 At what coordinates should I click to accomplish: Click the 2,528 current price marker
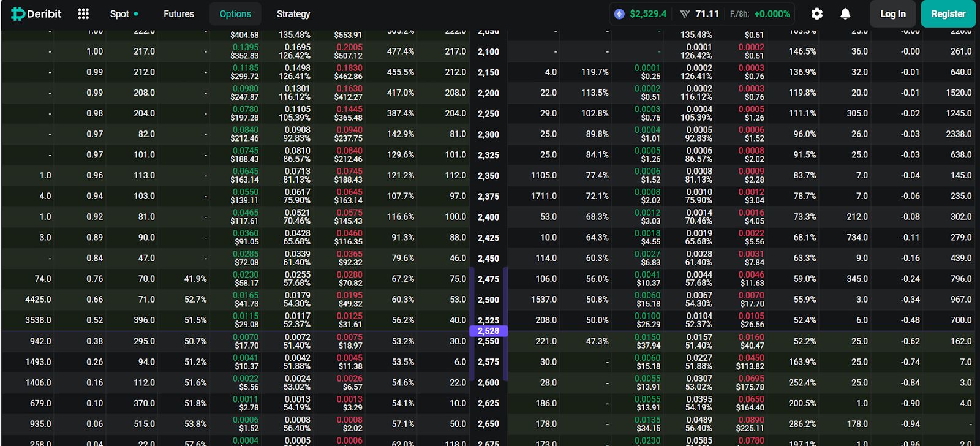[x=488, y=331]
